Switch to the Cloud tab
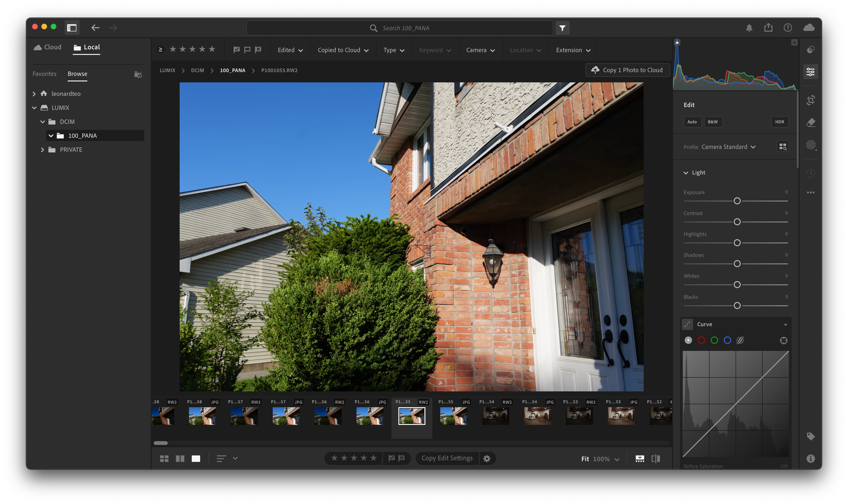 (x=48, y=47)
